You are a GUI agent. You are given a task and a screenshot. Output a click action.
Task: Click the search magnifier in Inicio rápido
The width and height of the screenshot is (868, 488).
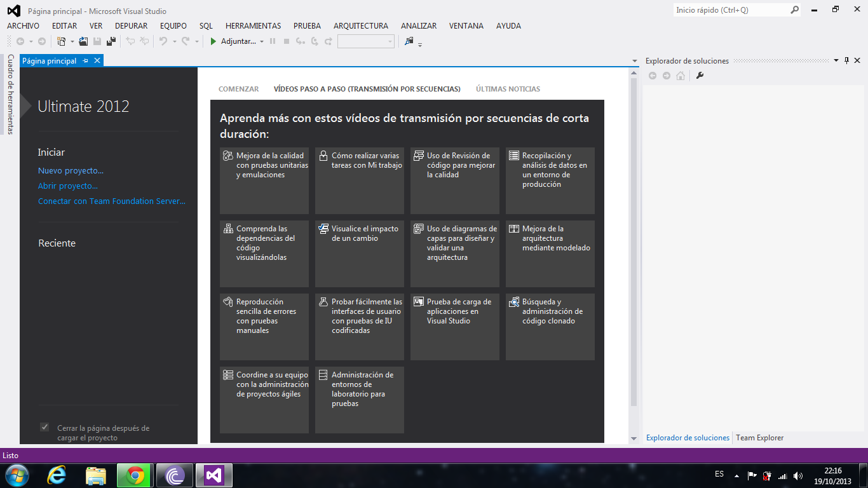click(795, 10)
